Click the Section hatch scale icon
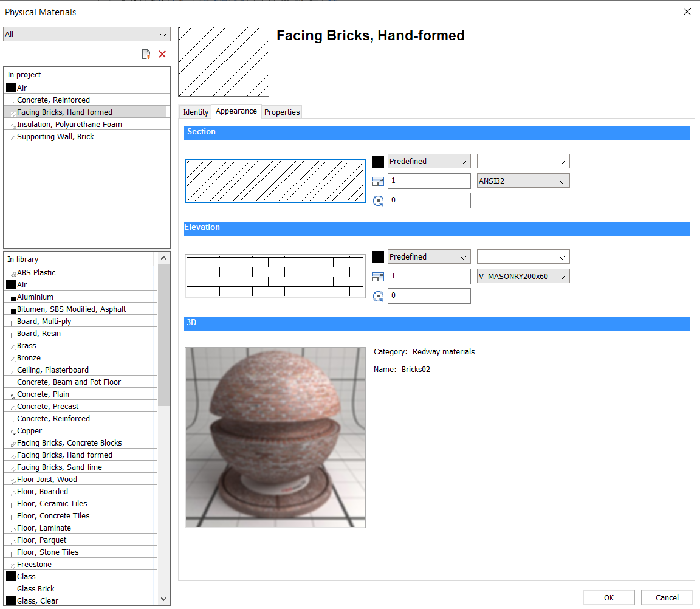This screenshot has width=700, height=609. tap(378, 181)
